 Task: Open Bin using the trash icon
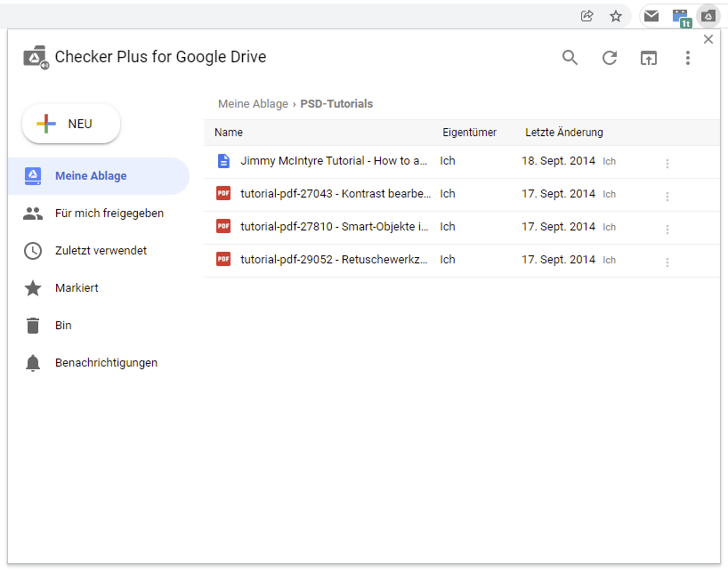pyautogui.click(x=33, y=325)
